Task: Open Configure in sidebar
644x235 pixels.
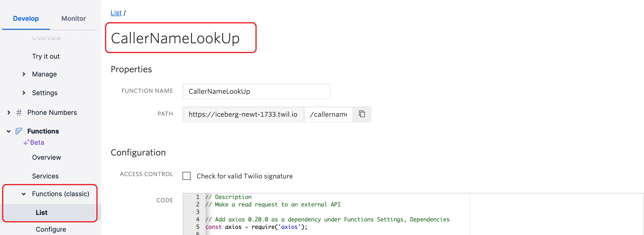Action: (x=51, y=229)
